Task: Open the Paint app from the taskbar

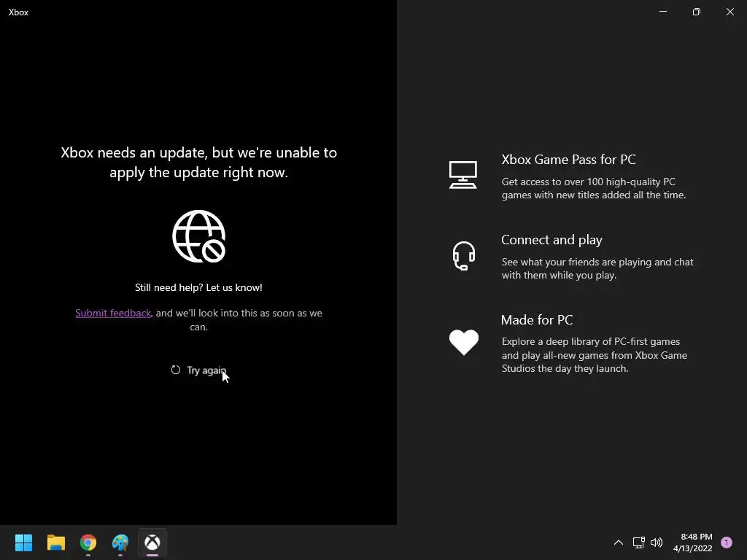Action: (x=120, y=542)
